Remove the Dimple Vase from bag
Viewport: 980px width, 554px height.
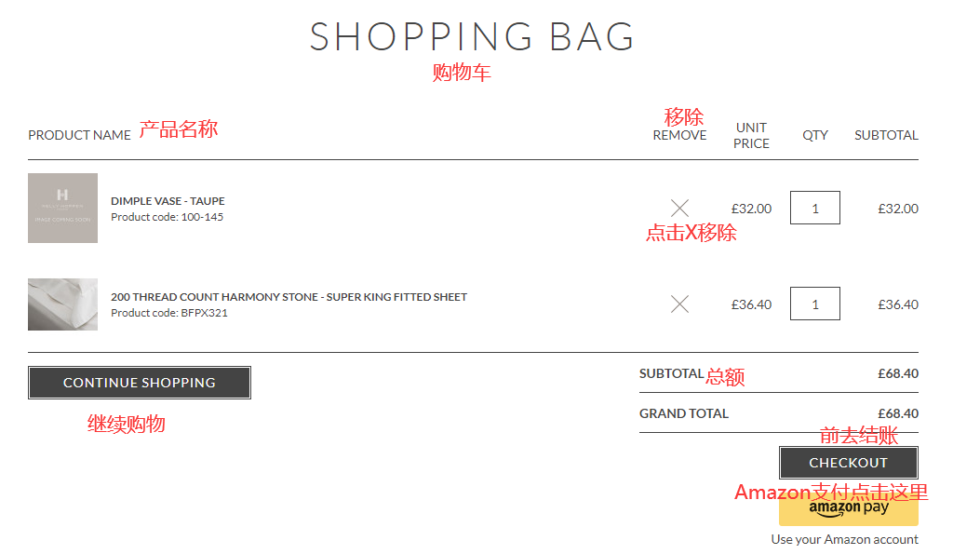[x=680, y=208]
